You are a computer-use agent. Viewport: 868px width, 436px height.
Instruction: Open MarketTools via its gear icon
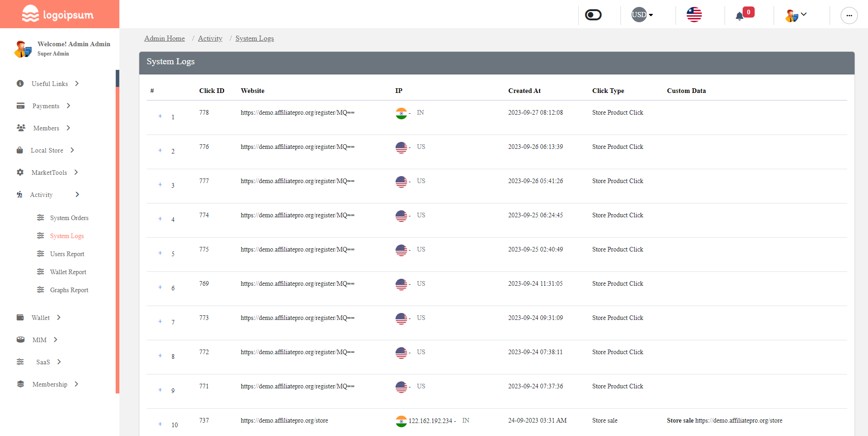21,172
